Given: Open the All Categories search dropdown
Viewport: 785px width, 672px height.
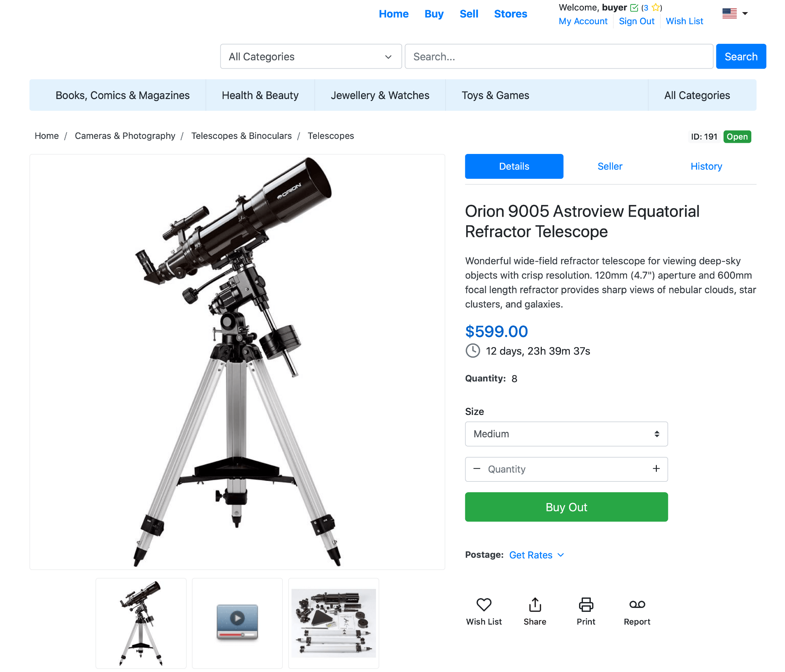Looking at the screenshot, I should [x=311, y=57].
